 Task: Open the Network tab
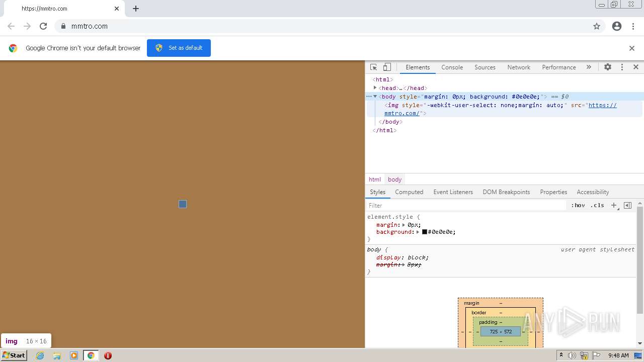[519, 67]
